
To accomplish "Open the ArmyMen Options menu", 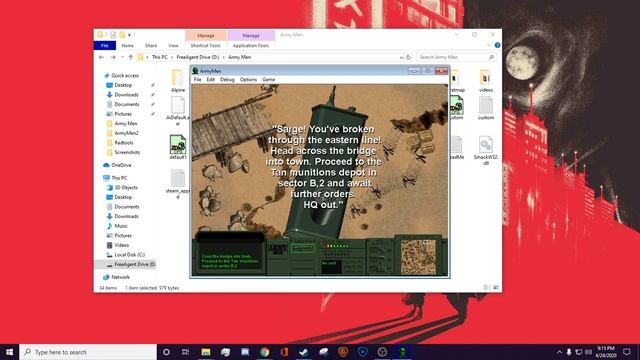I will [x=248, y=80].
